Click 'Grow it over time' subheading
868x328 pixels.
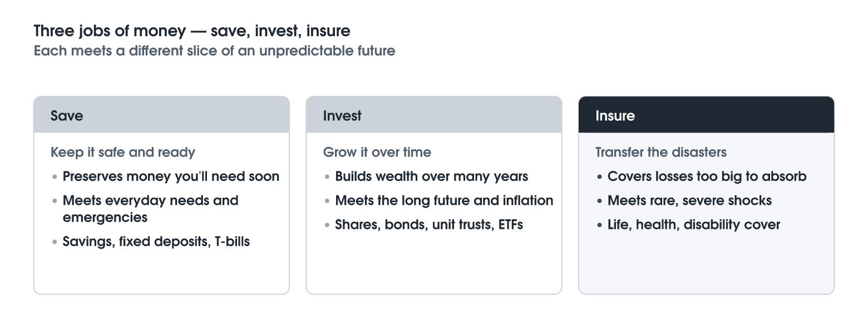pyautogui.click(x=377, y=152)
